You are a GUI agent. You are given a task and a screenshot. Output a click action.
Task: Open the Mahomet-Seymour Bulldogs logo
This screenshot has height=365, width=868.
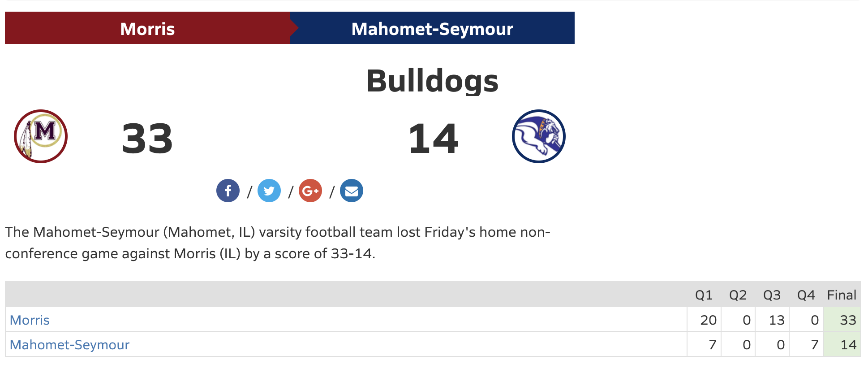(539, 136)
